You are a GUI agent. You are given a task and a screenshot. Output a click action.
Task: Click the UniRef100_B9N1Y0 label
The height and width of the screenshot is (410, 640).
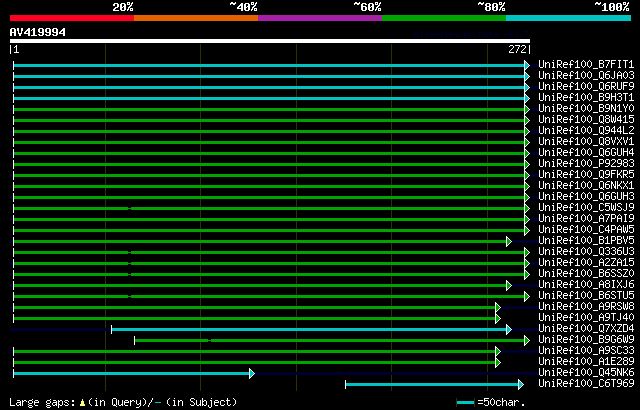(x=586, y=109)
